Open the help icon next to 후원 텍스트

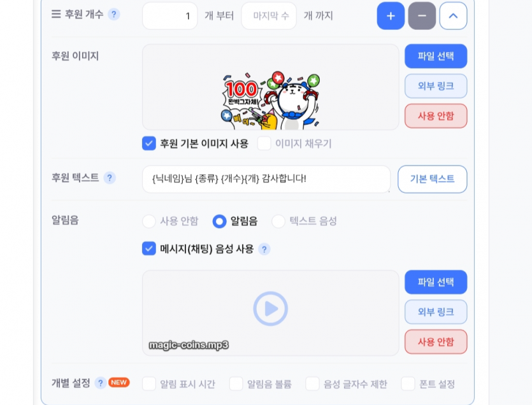click(109, 178)
